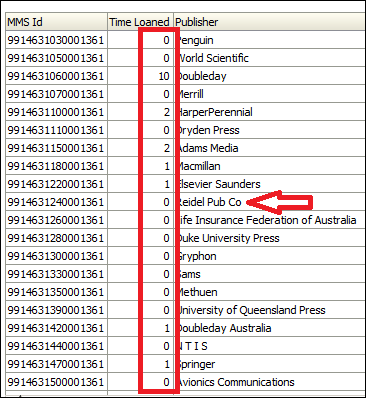The height and width of the screenshot is (398, 366).
Task: Select MMS Id 9914631280001361
Action: click(56, 238)
